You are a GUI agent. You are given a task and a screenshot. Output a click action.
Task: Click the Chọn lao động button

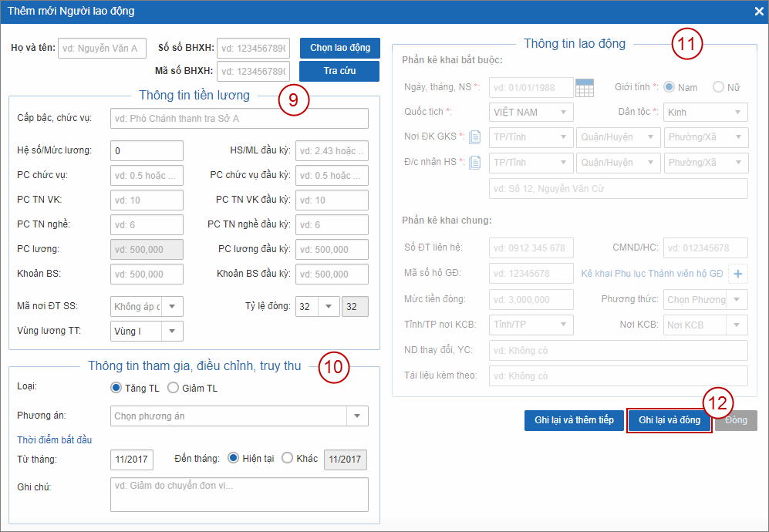(339, 48)
